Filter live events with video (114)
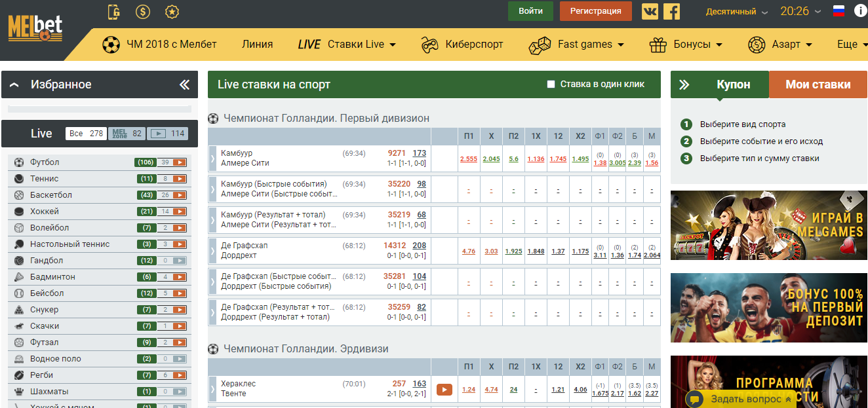868x408 pixels. [x=168, y=134]
